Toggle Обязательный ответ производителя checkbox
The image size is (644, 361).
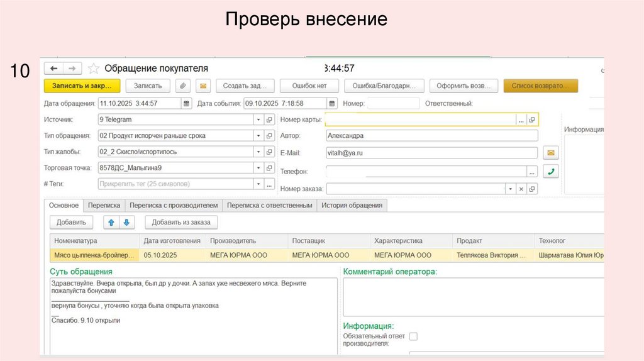tap(414, 336)
